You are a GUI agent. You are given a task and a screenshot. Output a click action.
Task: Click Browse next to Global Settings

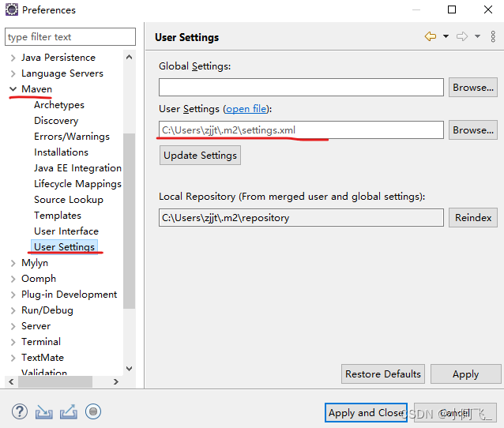pos(473,88)
